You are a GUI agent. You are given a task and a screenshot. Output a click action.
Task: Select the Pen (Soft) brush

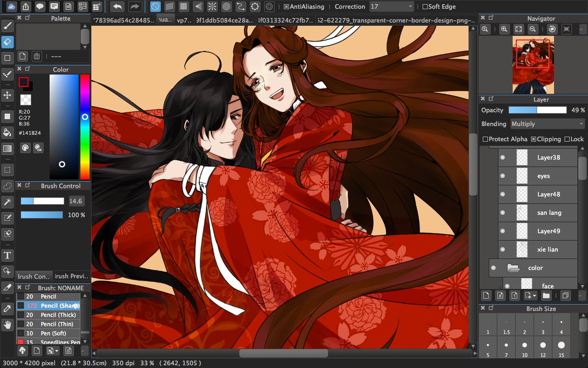(x=48, y=334)
